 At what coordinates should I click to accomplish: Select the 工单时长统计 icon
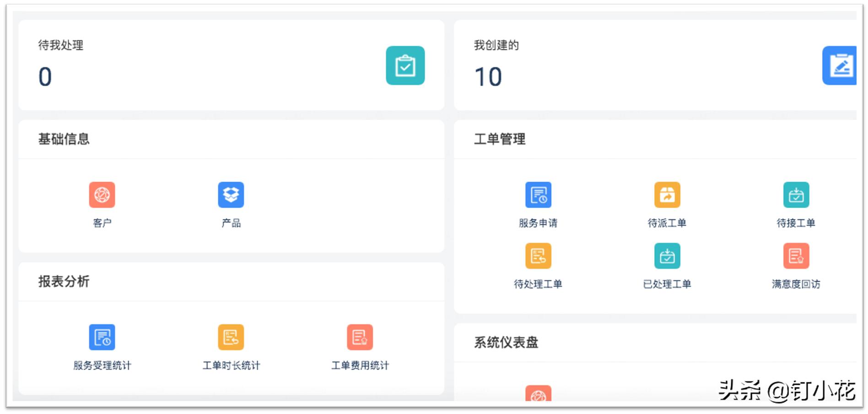pyautogui.click(x=231, y=337)
